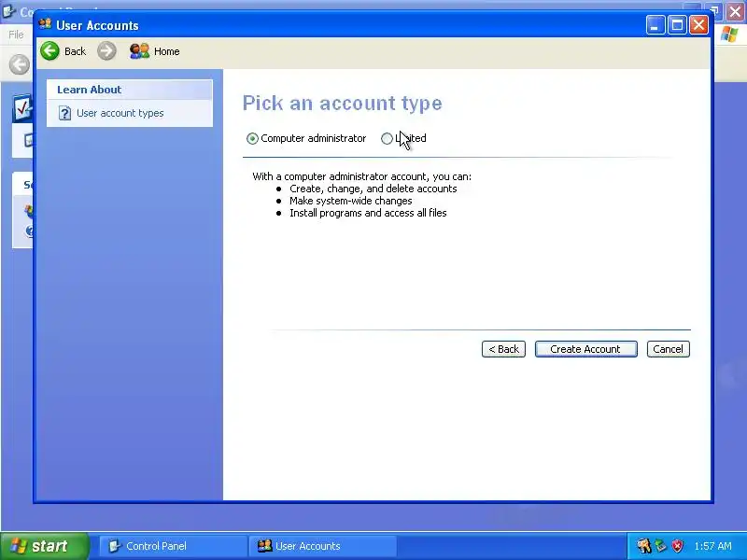Click the help question mark icon
747x560 pixels.
coord(64,113)
